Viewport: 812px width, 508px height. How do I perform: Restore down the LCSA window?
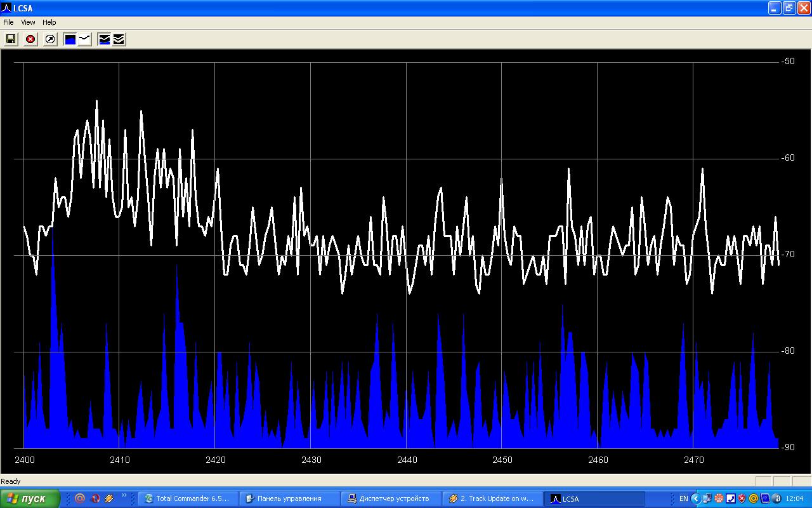789,8
